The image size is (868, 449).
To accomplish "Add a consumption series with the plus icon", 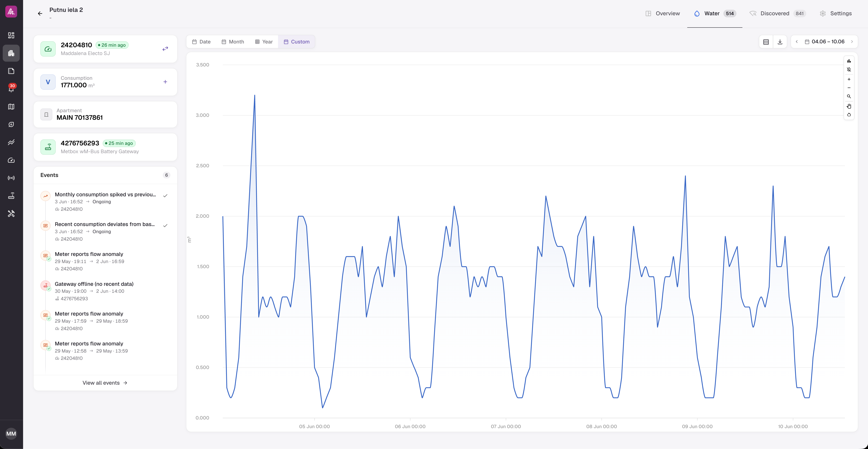I will (x=165, y=82).
